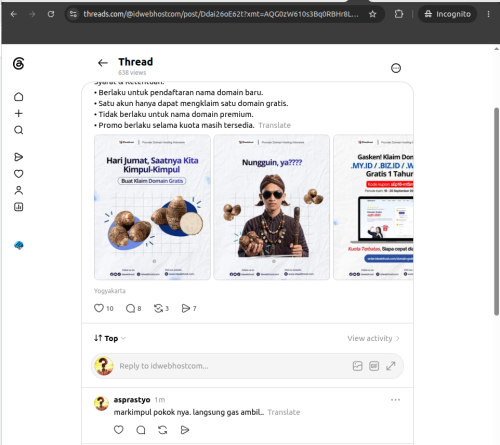Open Chrome three-dot menu
Image resolution: width=500 pixels, height=445 pixels.
pos(488,14)
